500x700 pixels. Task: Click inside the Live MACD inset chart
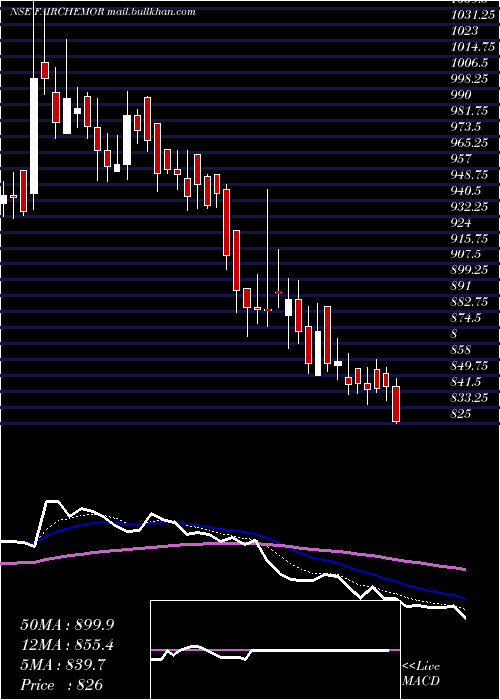pyautogui.click(x=275, y=650)
